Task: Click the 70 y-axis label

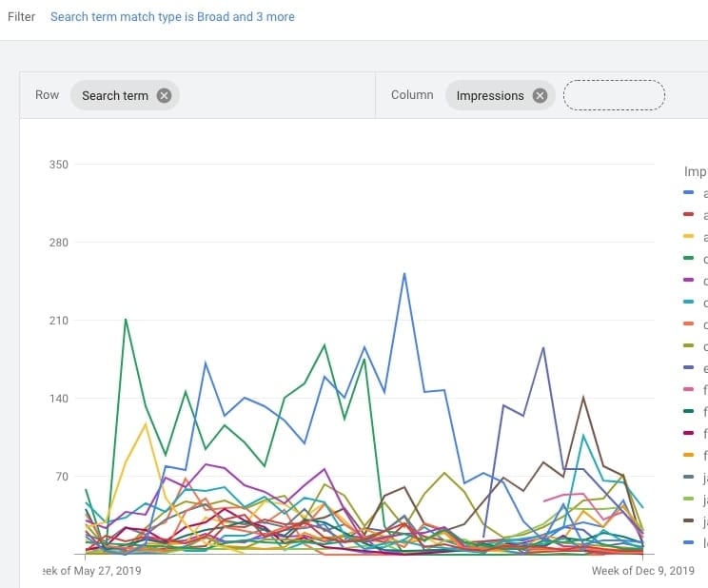Action: point(62,477)
